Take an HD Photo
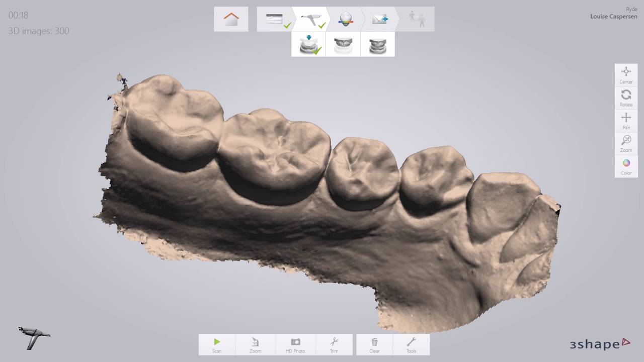644x362 pixels. [x=295, y=344]
